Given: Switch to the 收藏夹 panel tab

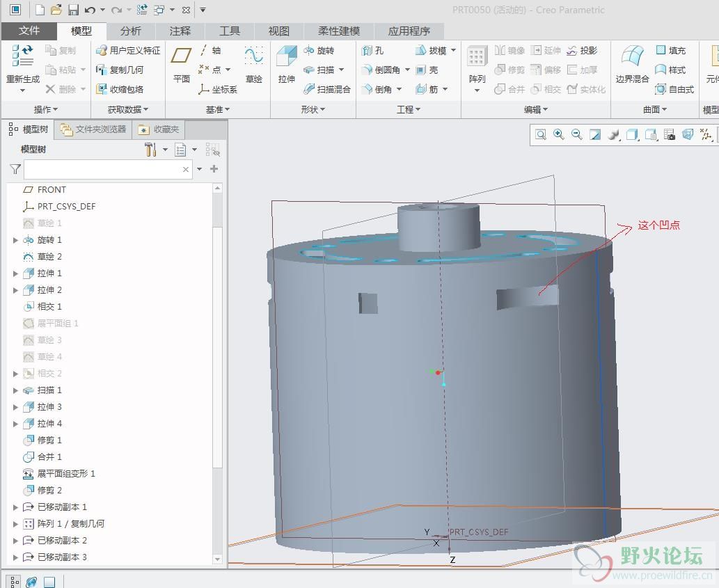Looking at the screenshot, I should pos(159,129).
